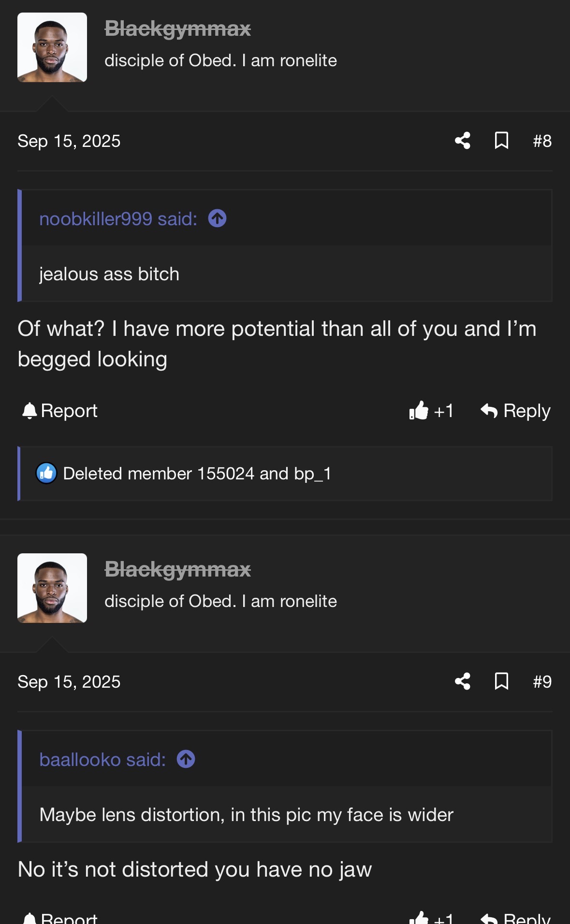Reply to post #8

515,411
